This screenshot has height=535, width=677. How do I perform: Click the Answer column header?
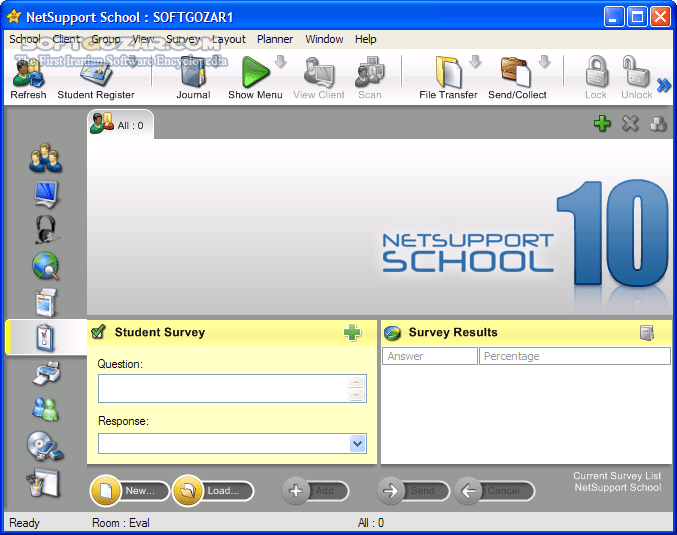coord(430,356)
